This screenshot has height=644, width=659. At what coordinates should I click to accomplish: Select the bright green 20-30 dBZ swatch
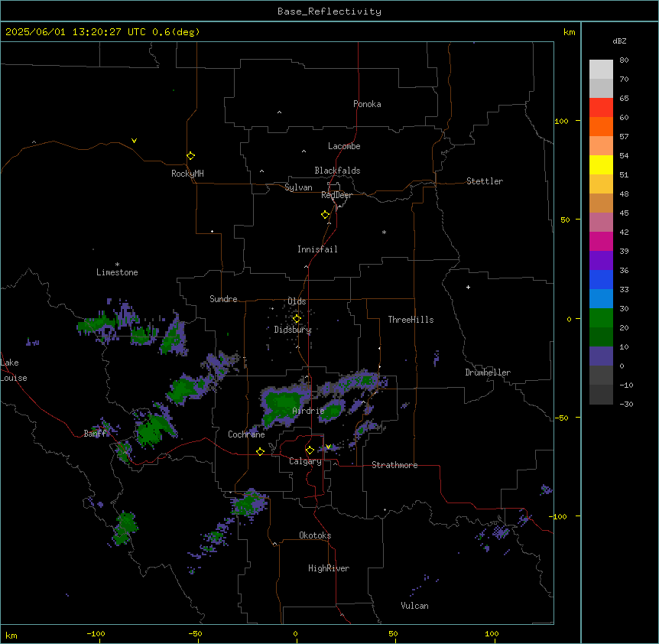(601, 318)
